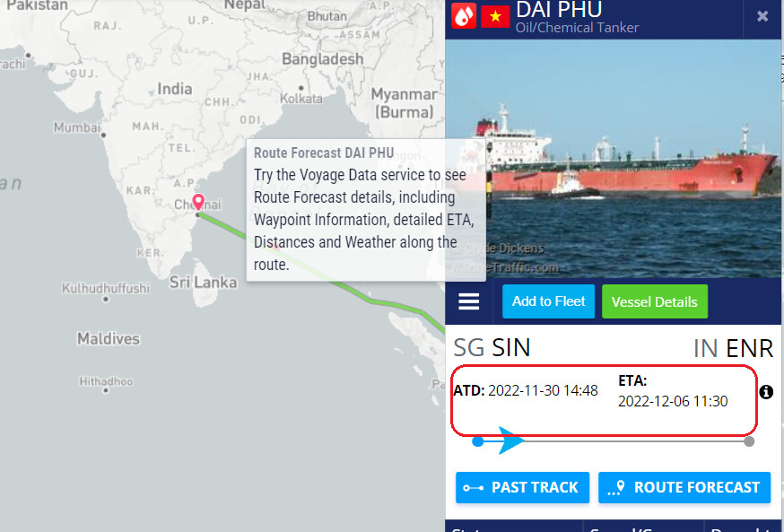Open Vessel Details
This screenshot has width=784, height=532.
(655, 301)
